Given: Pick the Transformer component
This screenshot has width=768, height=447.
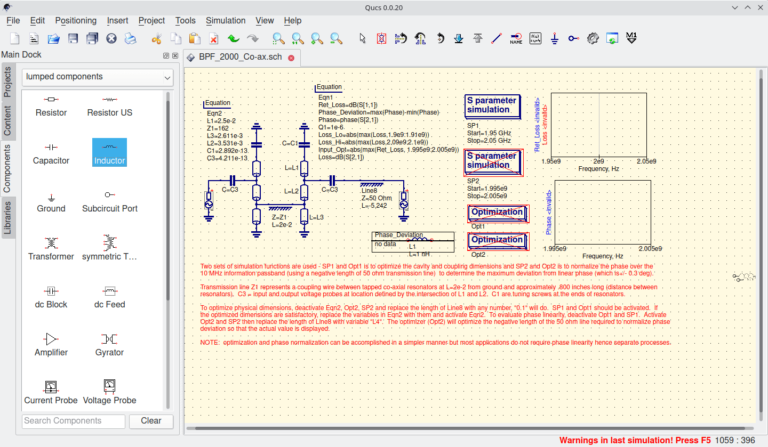Looking at the screenshot, I should [x=51, y=249].
